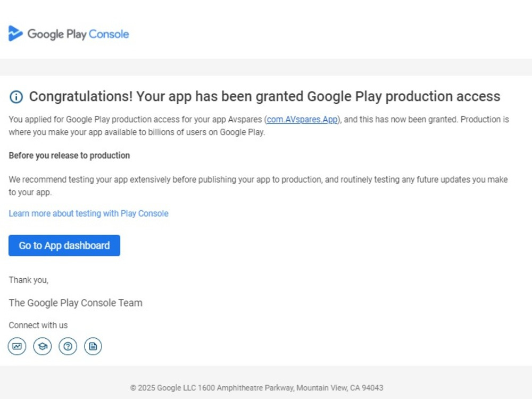Click the Go to App dashboard button

click(64, 245)
